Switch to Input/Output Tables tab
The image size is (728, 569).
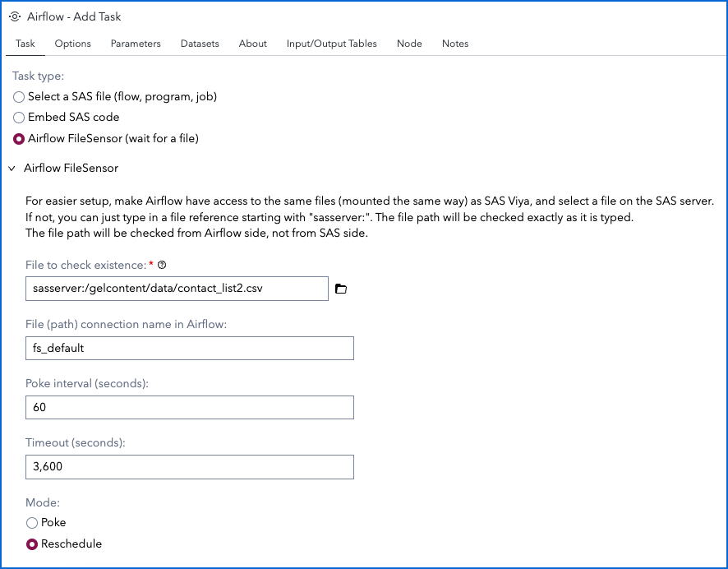[x=331, y=44]
